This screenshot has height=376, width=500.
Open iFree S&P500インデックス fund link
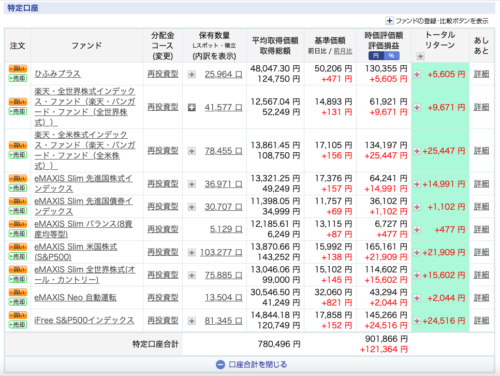pyautogui.click(x=84, y=320)
